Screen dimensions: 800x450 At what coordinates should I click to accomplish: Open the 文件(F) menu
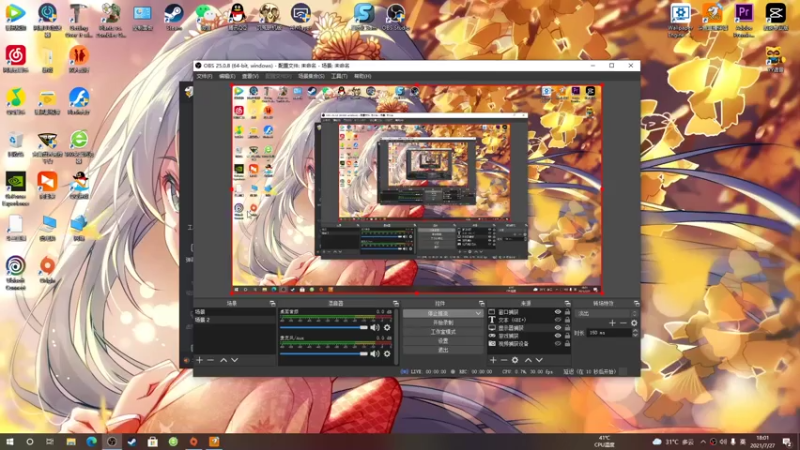[204, 76]
